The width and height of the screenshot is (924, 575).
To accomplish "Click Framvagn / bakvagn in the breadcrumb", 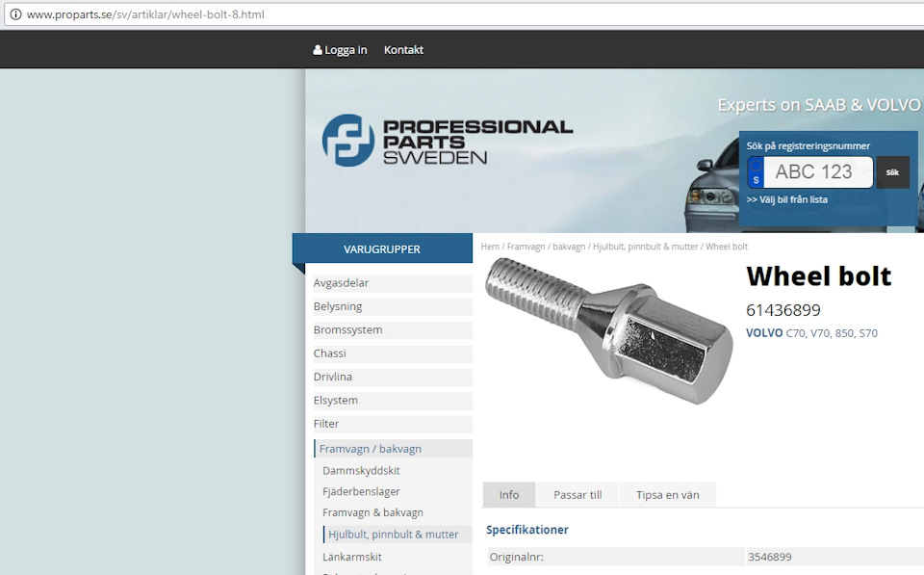I will (547, 247).
